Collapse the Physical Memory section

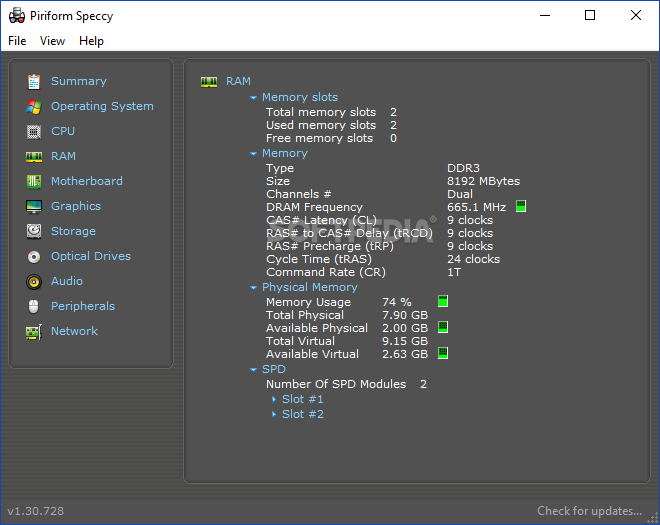pyautogui.click(x=253, y=288)
